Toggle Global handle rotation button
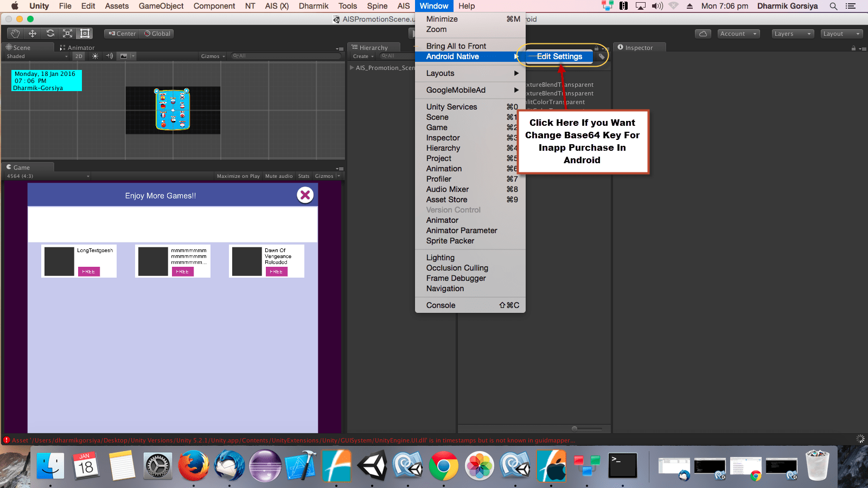This screenshot has height=488, width=868. click(157, 34)
